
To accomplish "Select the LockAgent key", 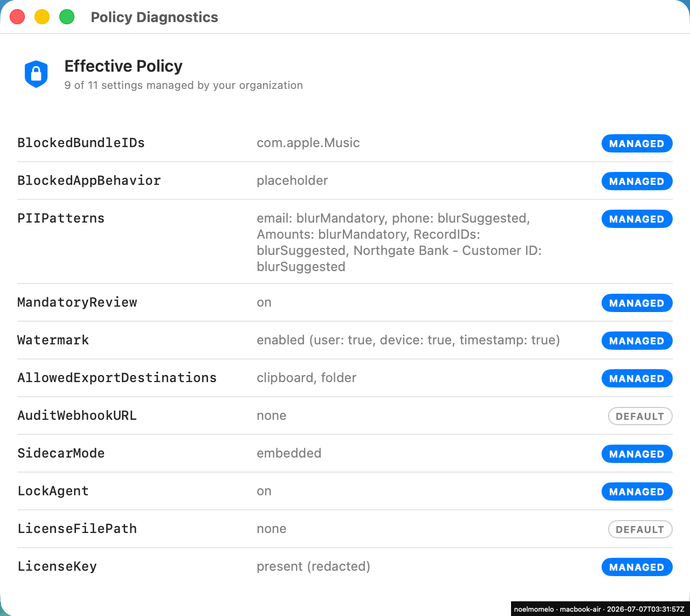I will 53,491.
